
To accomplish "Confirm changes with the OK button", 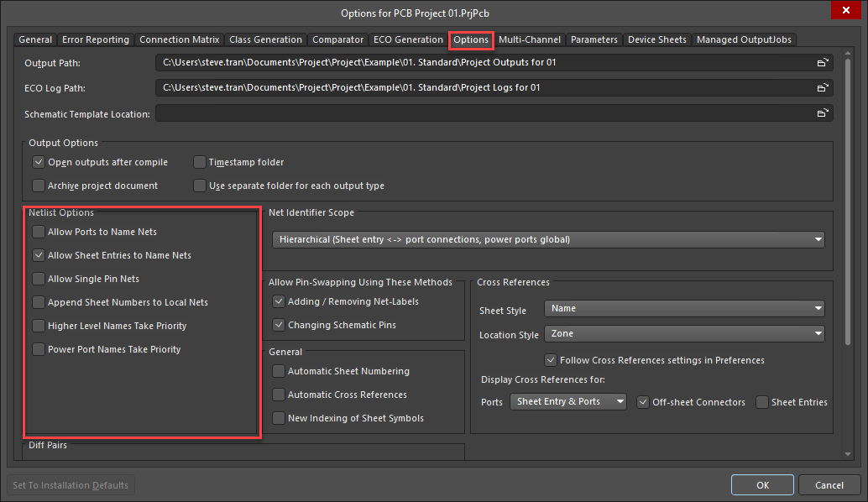I will pos(761,484).
